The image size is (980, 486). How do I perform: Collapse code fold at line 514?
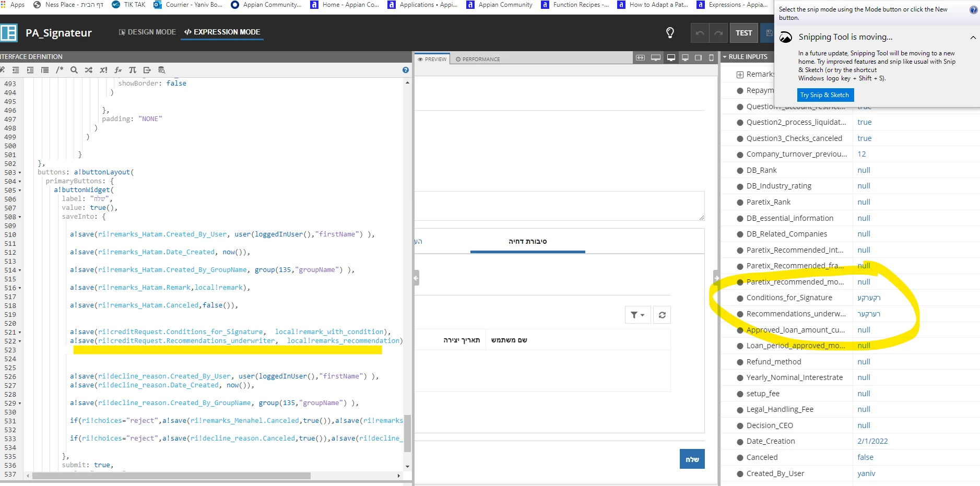tap(20, 270)
